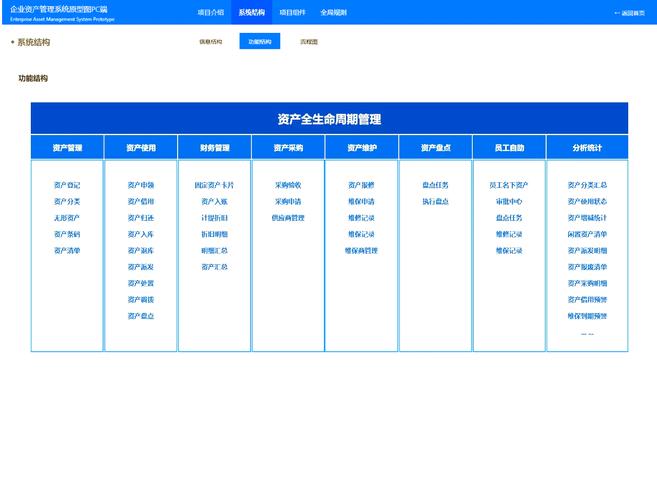This screenshot has height=500, width=657.
Task: Click the 返回首页 link with arrow
Action: pos(629,13)
